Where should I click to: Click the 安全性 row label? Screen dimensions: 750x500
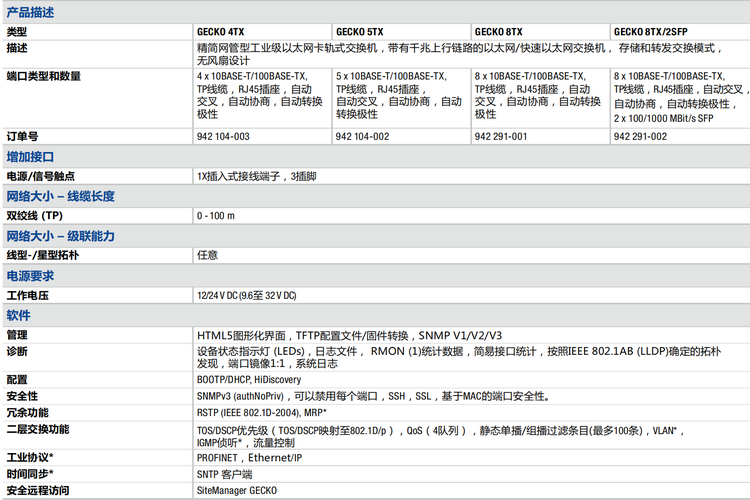point(22,396)
